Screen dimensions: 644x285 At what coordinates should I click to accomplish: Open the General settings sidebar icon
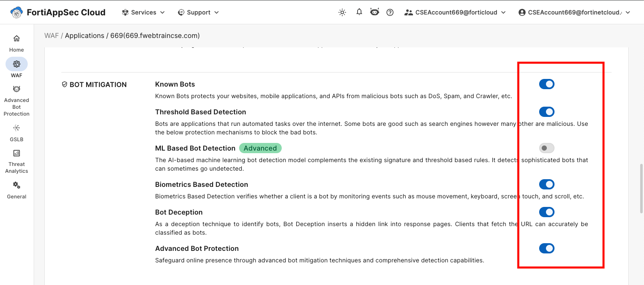17,185
